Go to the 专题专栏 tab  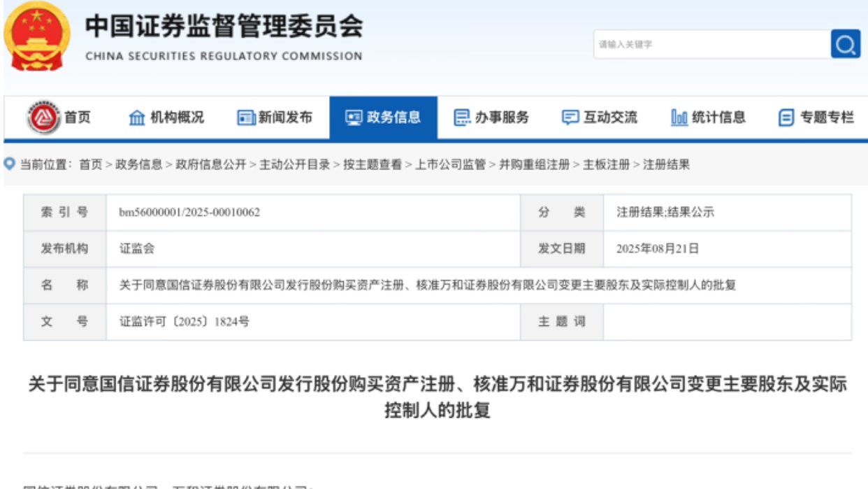[816, 118]
